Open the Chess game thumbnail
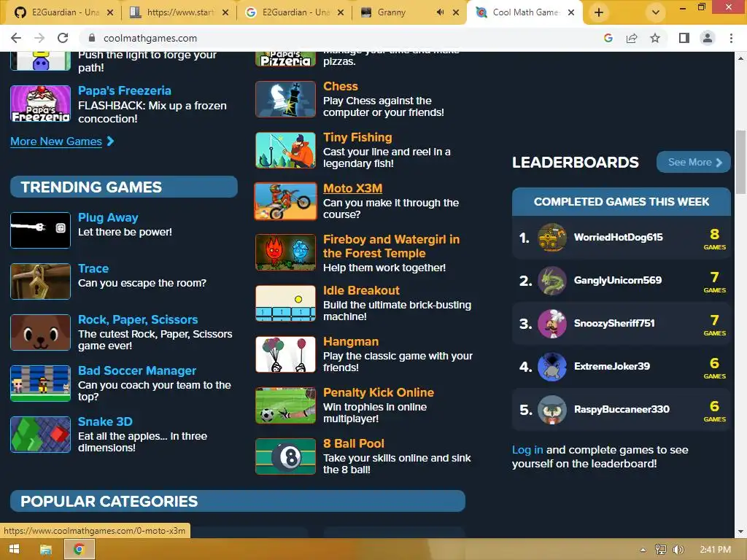The height and width of the screenshot is (560, 747). [x=285, y=99]
